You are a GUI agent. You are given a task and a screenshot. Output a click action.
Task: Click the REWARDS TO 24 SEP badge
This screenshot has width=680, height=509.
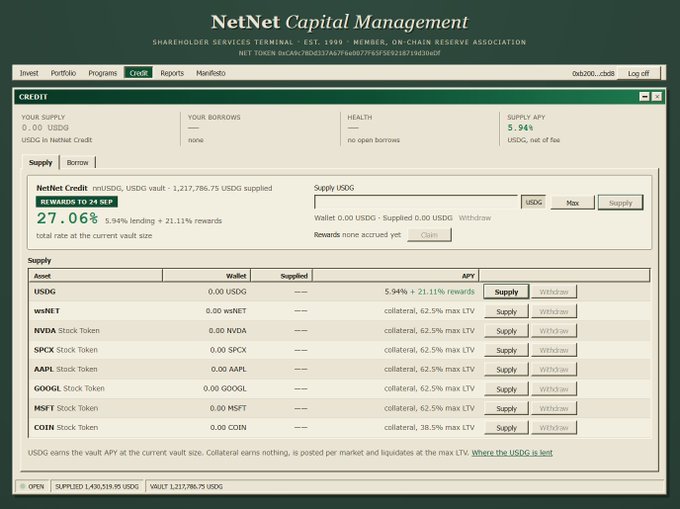coord(77,202)
